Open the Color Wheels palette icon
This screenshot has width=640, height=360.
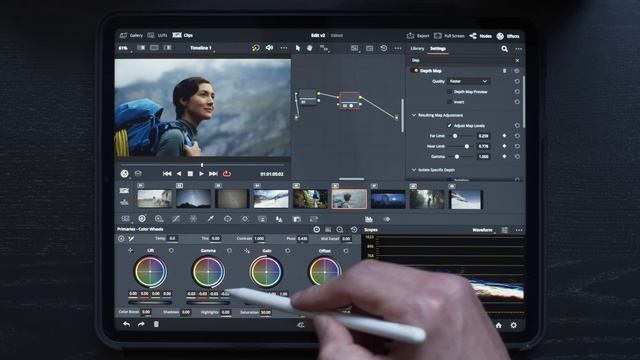(x=142, y=219)
